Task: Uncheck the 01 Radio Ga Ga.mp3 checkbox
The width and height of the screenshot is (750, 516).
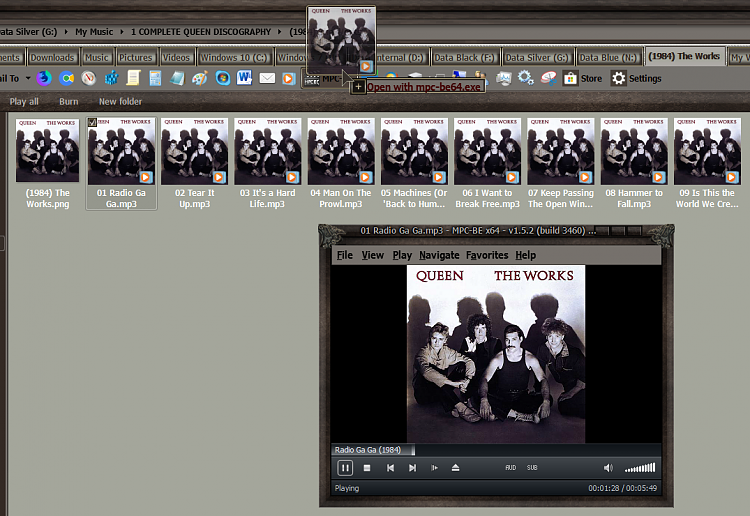Action: [x=92, y=122]
